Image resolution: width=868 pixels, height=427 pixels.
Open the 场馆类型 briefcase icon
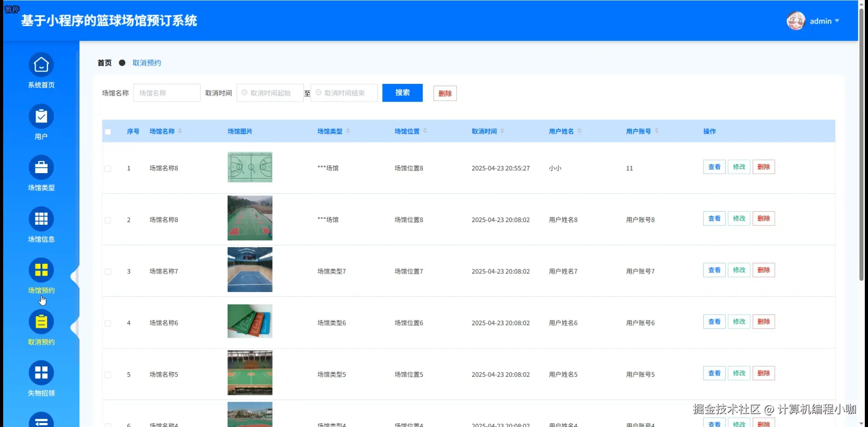coord(41,168)
